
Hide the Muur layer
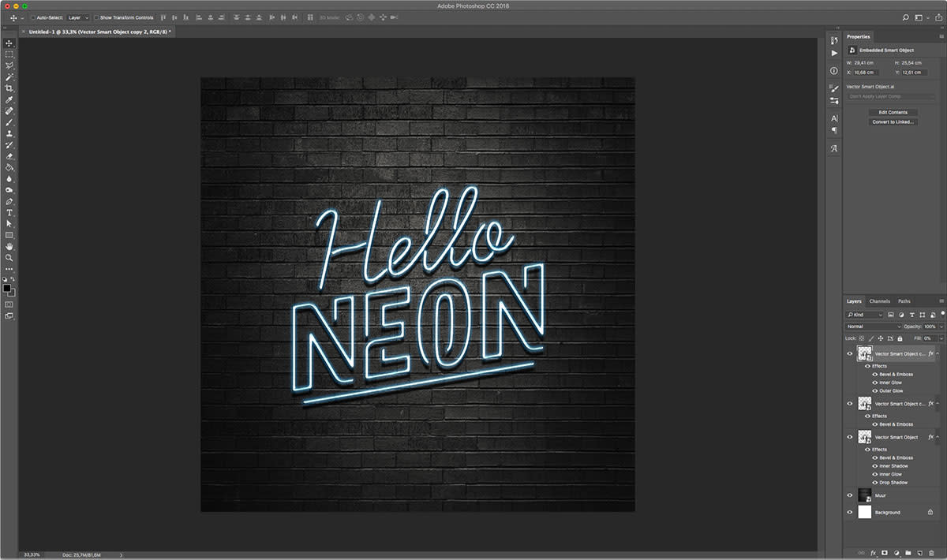pos(850,495)
